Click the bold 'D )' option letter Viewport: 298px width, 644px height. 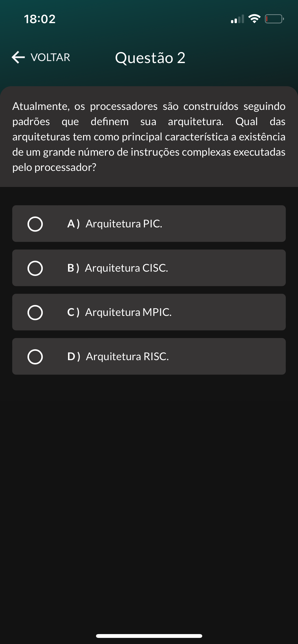click(74, 357)
